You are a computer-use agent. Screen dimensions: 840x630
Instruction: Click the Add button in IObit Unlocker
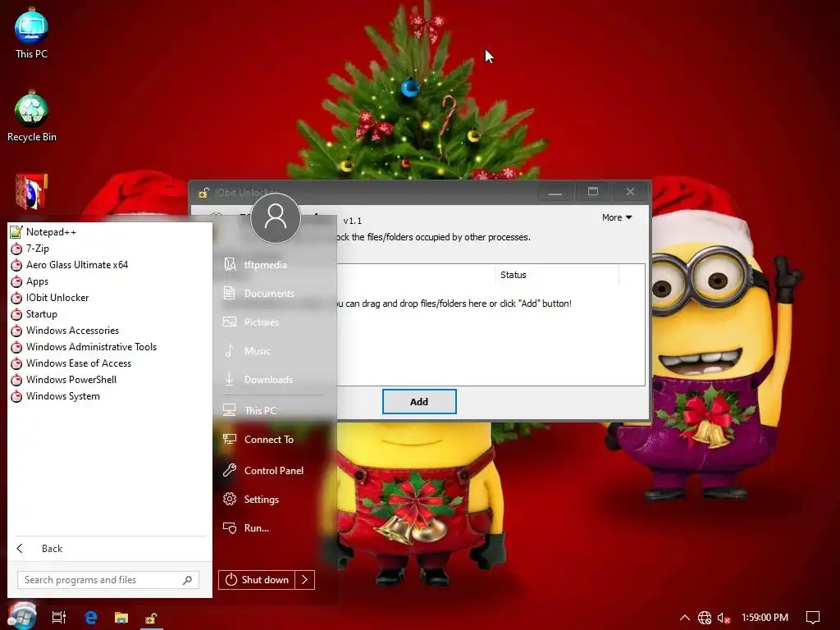(419, 402)
